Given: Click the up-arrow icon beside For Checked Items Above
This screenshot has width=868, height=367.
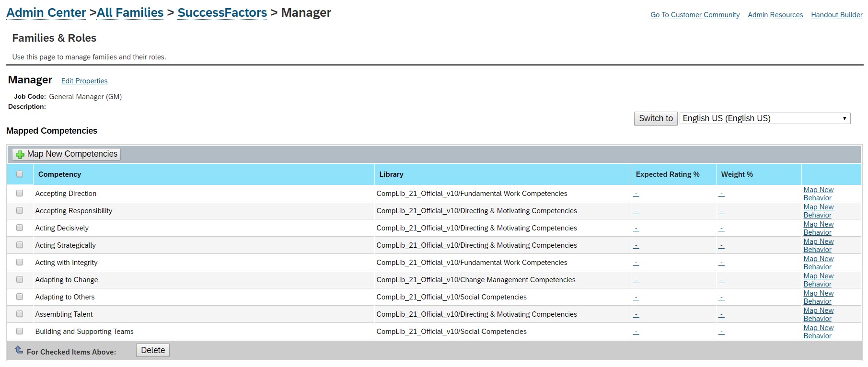Looking at the screenshot, I should (19, 350).
